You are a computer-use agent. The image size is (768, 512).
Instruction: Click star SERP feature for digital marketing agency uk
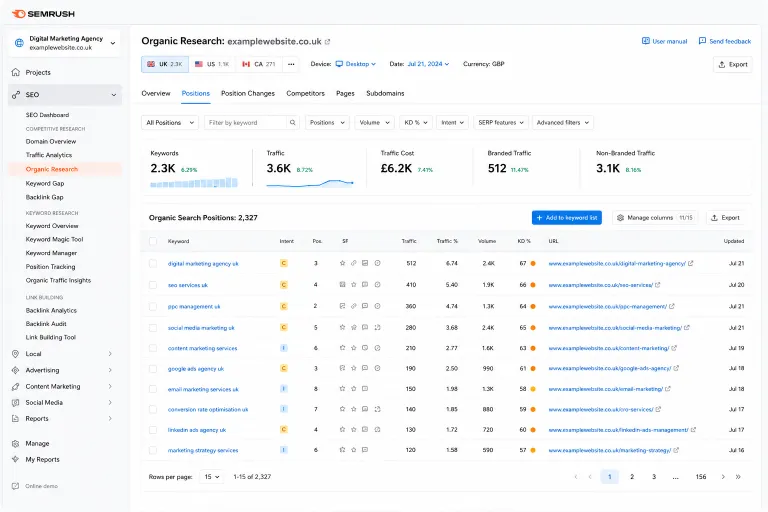342,263
